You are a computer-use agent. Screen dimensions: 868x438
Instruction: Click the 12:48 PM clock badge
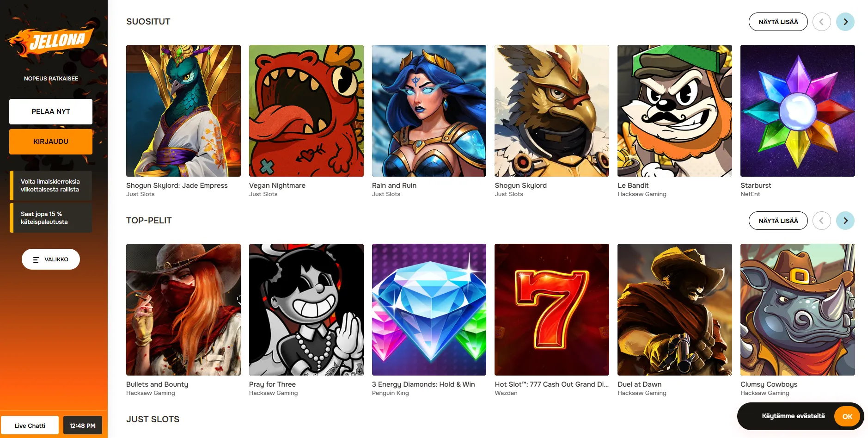[83, 426]
